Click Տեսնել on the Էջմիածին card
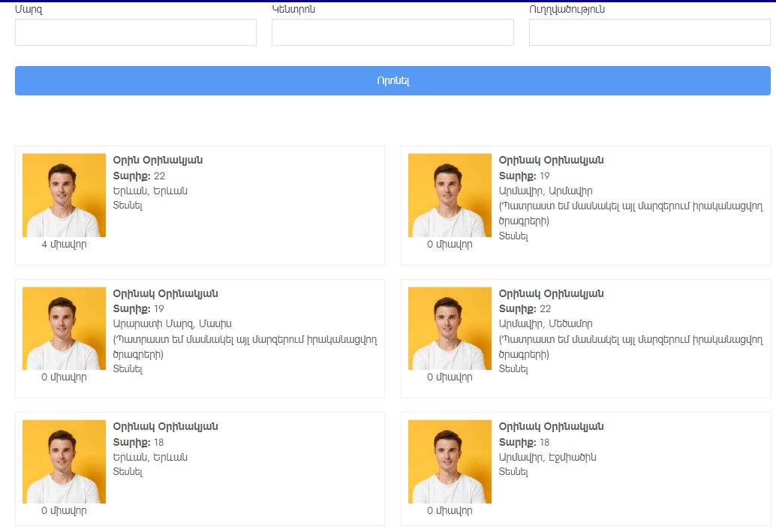776x532 pixels. 513,472
